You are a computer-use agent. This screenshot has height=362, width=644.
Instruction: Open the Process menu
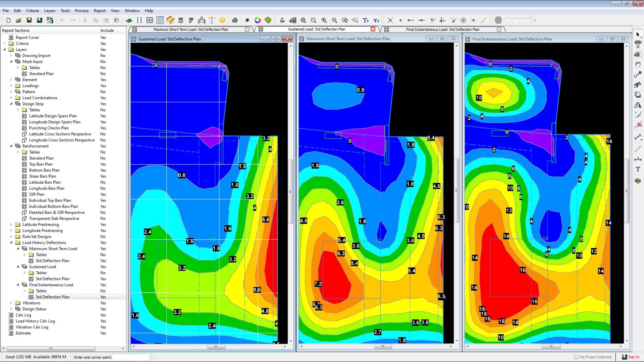pyautogui.click(x=82, y=11)
